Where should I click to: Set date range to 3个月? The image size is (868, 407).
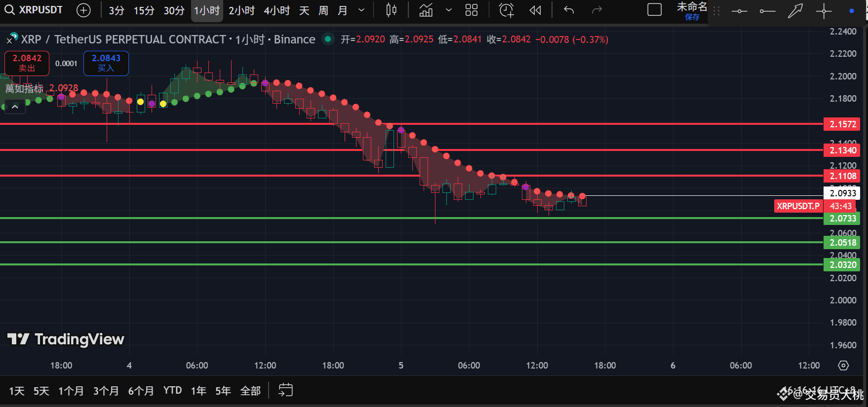[106, 391]
